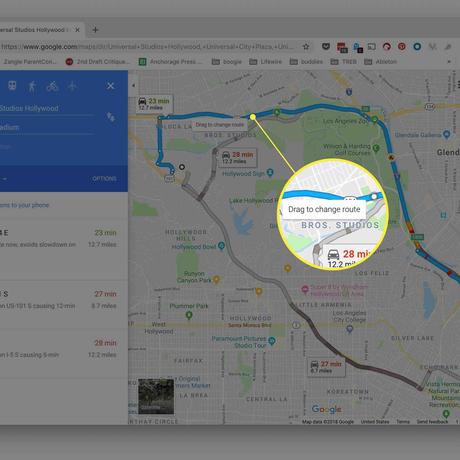Open the leave now time dropdown
Image resolution: width=460 pixels, height=460 pixels.
click(4, 179)
